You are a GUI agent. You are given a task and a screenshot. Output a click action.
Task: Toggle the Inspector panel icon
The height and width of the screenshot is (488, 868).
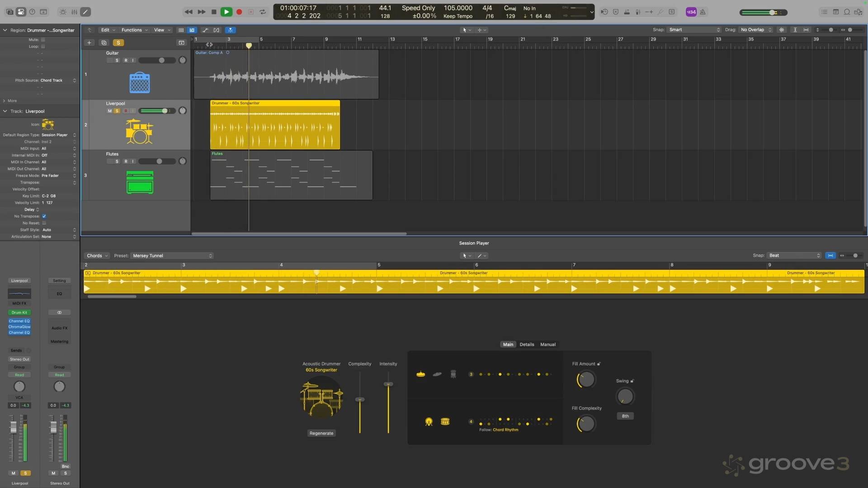click(21, 12)
